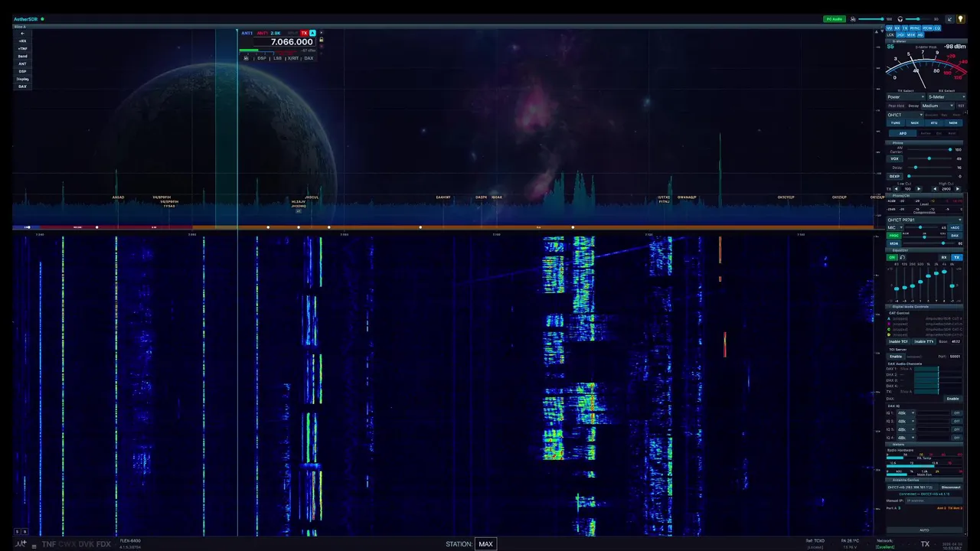Click the CWX indicator in status bar

coord(67,544)
